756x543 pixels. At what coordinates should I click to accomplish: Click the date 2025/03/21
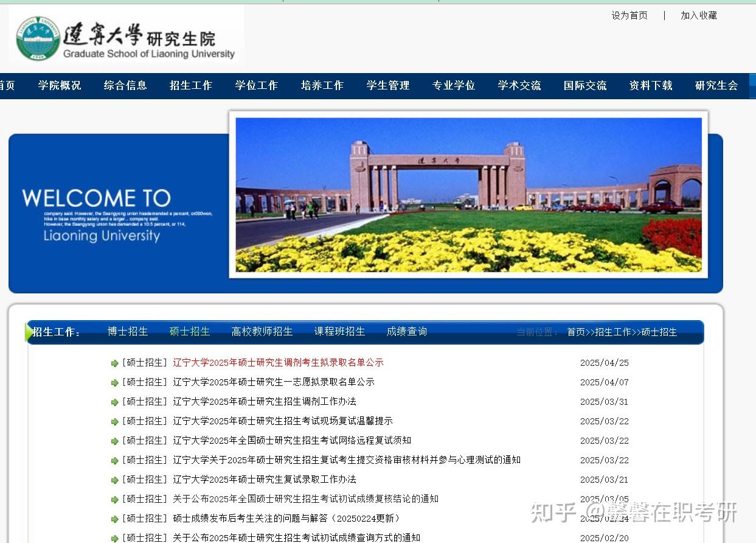pos(605,480)
